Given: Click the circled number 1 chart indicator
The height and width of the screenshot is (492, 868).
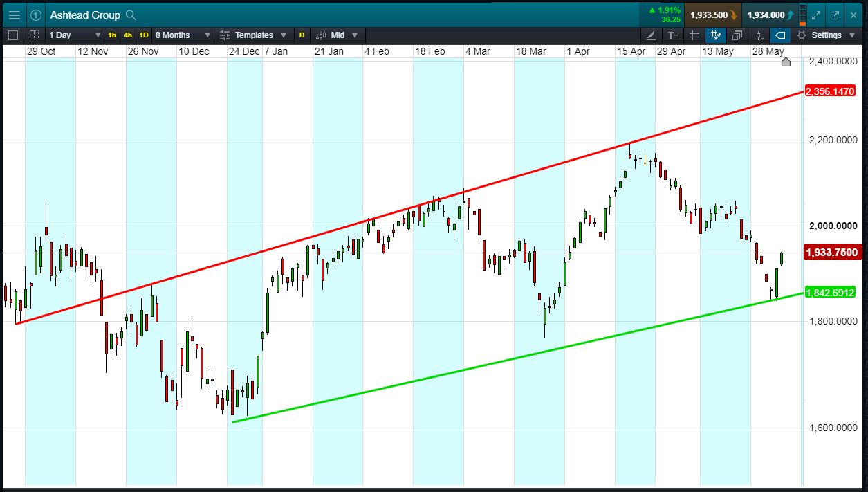Looking at the screenshot, I should pos(36,15).
